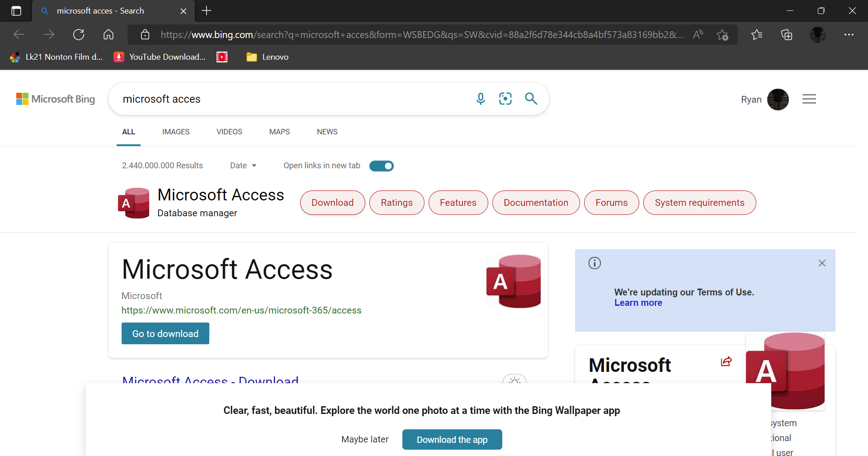Go to the browser home page

coord(108,34)
